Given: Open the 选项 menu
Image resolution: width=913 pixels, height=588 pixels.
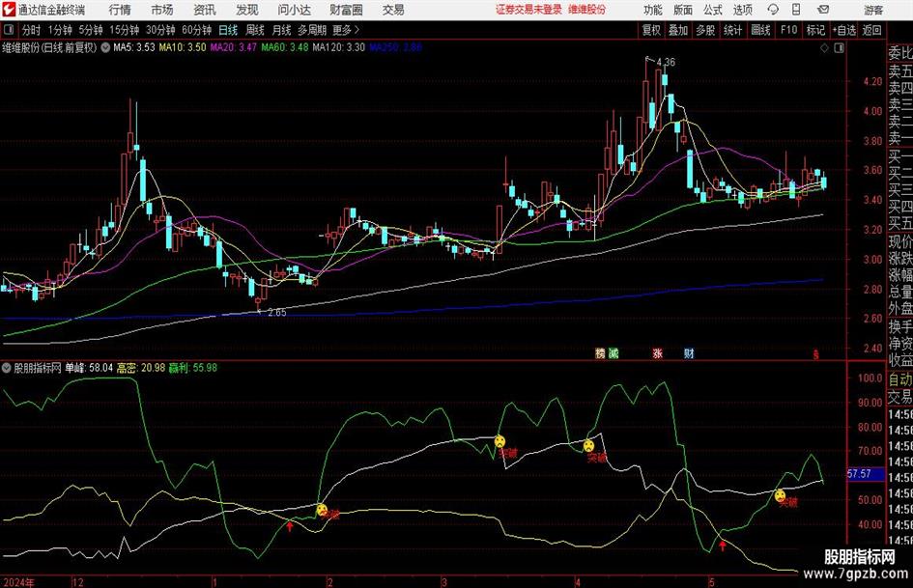Looking at the screenshot, I should pyautogui.click(x=742, y=10).
